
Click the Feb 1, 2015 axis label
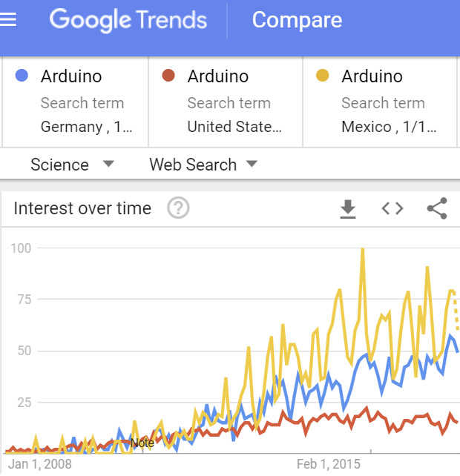point(328,464)
